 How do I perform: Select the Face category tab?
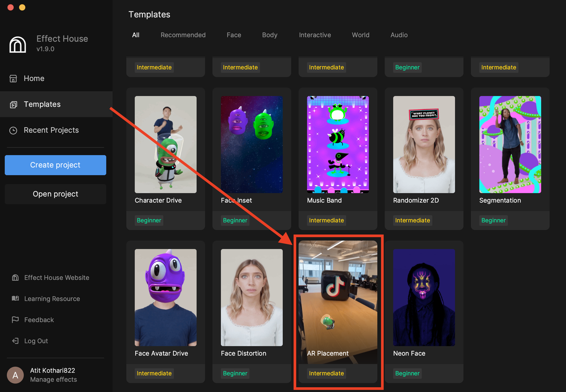pos(233,35)
